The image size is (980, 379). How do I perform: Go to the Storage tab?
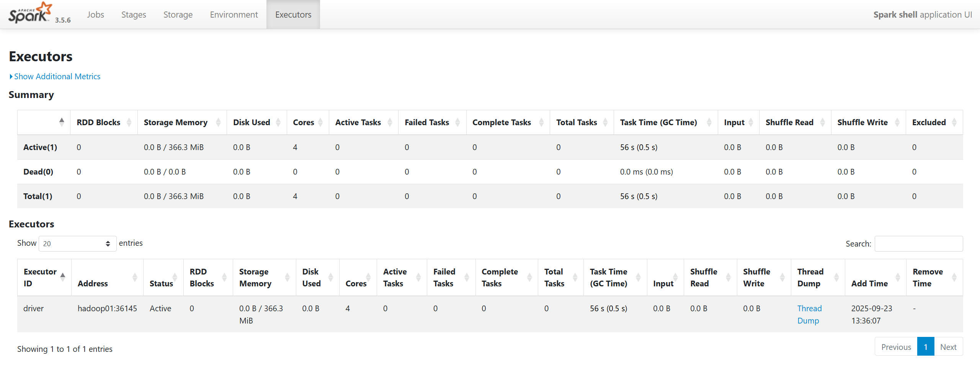(178, 15)
